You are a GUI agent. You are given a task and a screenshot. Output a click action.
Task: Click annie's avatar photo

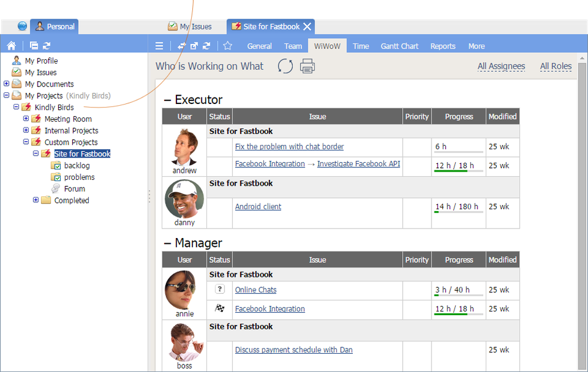pyautogui.click(x=185, y=290)
